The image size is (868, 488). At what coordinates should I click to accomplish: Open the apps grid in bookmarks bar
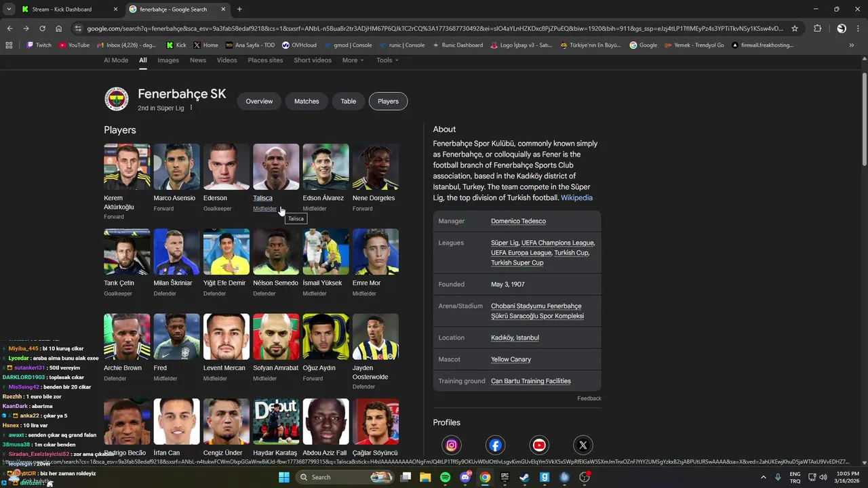9,45
